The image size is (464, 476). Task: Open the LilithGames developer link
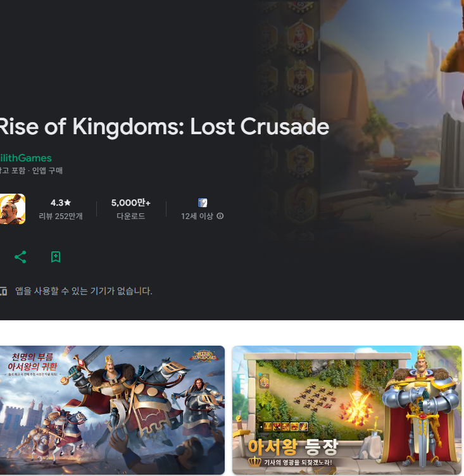[x=26, y=158]
